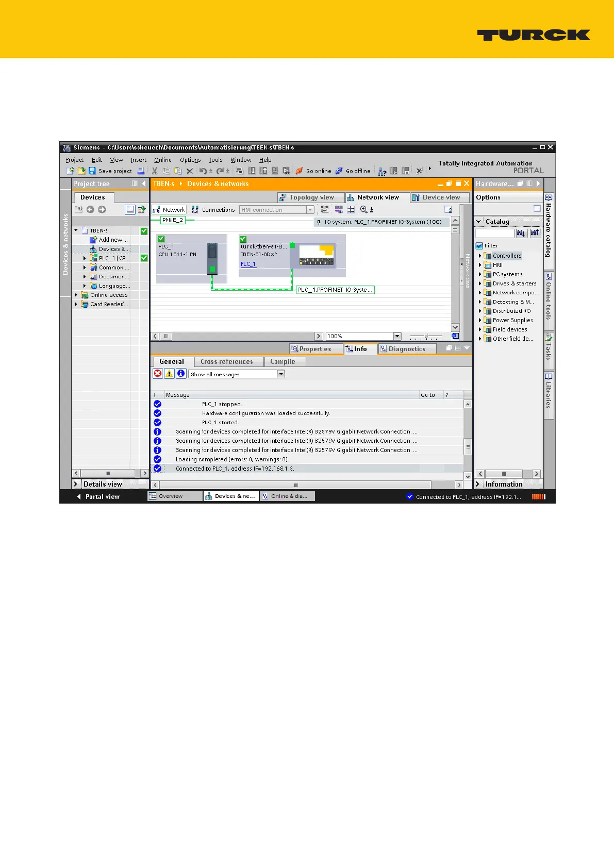The width and height of the screenshot is (614, 868).
Task: Toggle the error messages filter icon
Action: point(158,374)
